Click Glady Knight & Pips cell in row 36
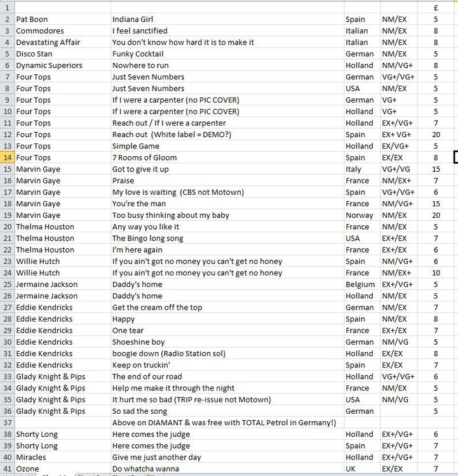458x476 pixels. [x=63, y=411]
